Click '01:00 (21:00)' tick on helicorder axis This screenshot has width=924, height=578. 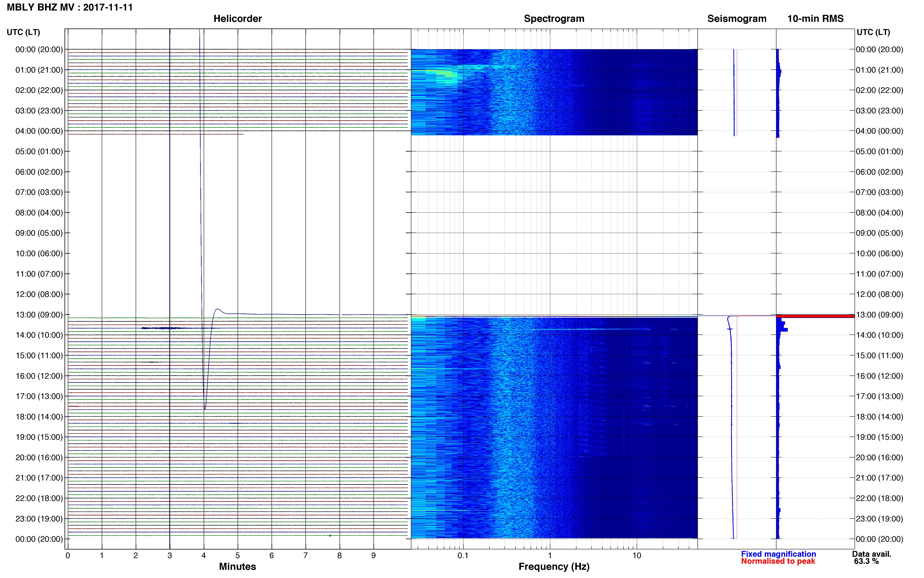(x=39, y=70)
